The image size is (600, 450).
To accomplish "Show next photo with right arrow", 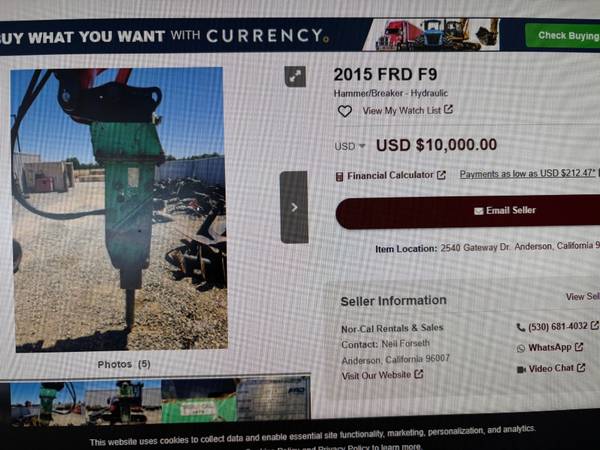I will (x=294, y=207).
